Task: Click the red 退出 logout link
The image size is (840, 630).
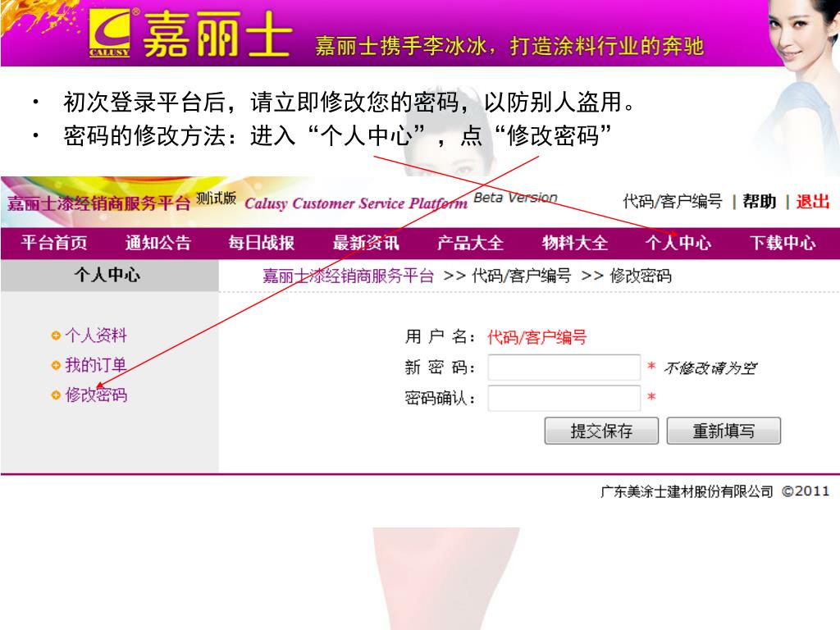Action: point(813,202)
